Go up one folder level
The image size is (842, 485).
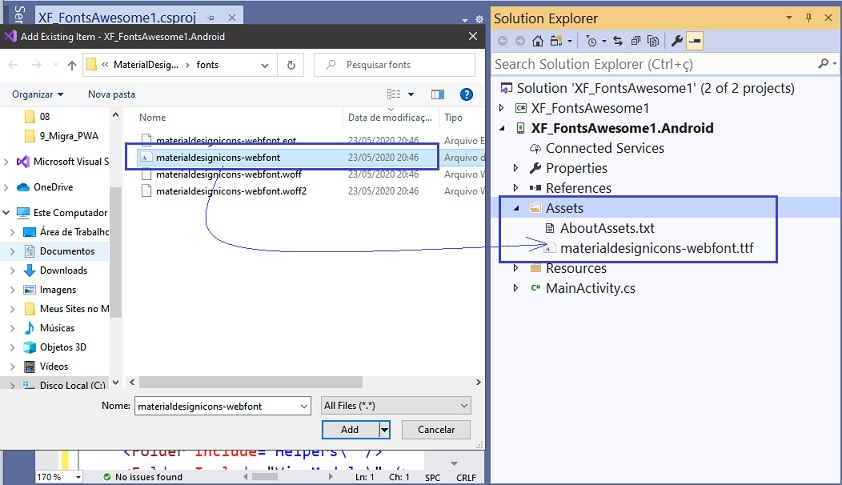72,65
